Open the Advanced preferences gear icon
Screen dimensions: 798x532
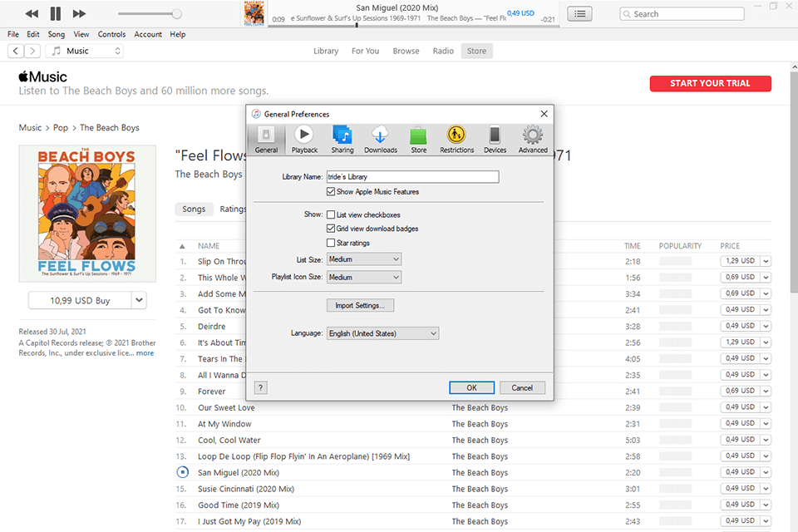coord(533,139)
